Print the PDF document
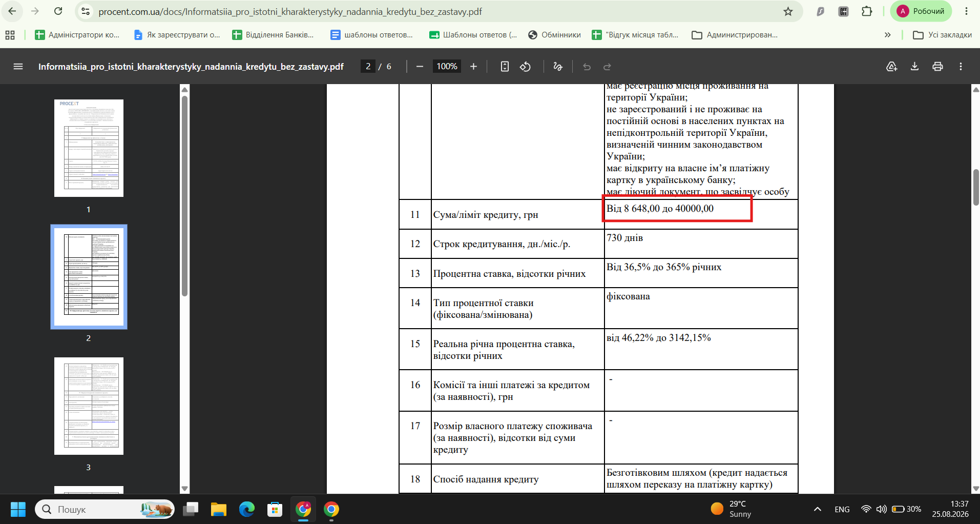The image size is (980, 524). 937,67
